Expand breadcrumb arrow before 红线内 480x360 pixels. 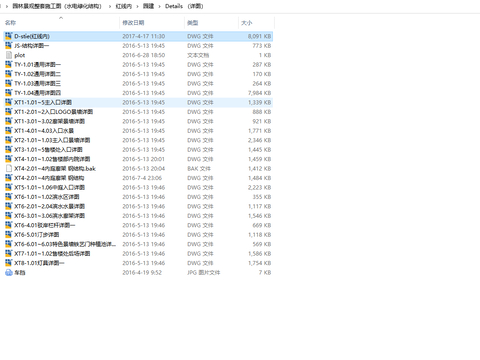click(110, 6)
